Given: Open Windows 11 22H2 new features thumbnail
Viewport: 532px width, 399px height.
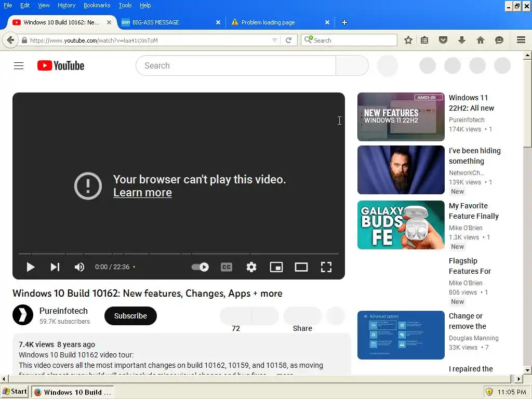Looking at the screenshot, I should (401, 117).
